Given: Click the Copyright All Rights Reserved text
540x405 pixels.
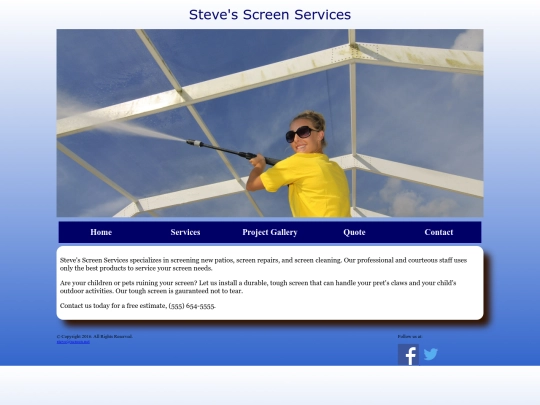Looking at the screenshot, I should [95, 336].
